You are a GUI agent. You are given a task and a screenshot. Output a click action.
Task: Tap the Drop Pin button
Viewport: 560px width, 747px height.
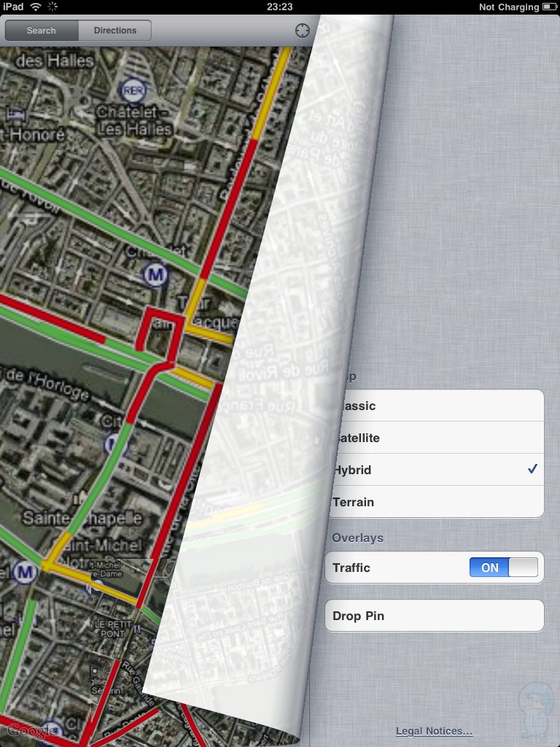tap(435, 616)
